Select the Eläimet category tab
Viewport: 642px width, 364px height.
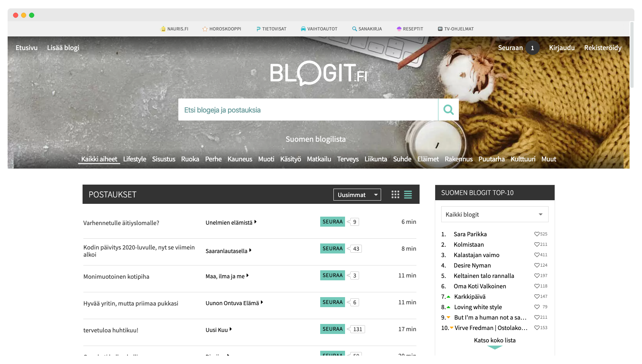[428, 159]
